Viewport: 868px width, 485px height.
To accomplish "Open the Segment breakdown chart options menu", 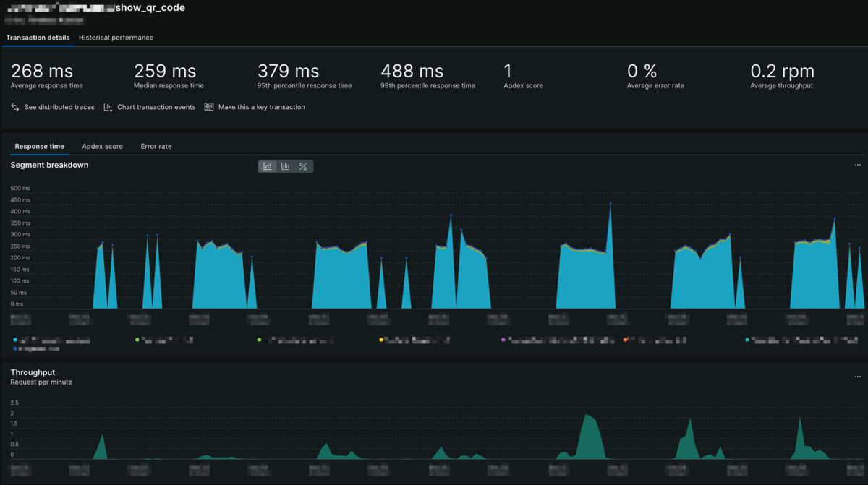I will [858, 165].
